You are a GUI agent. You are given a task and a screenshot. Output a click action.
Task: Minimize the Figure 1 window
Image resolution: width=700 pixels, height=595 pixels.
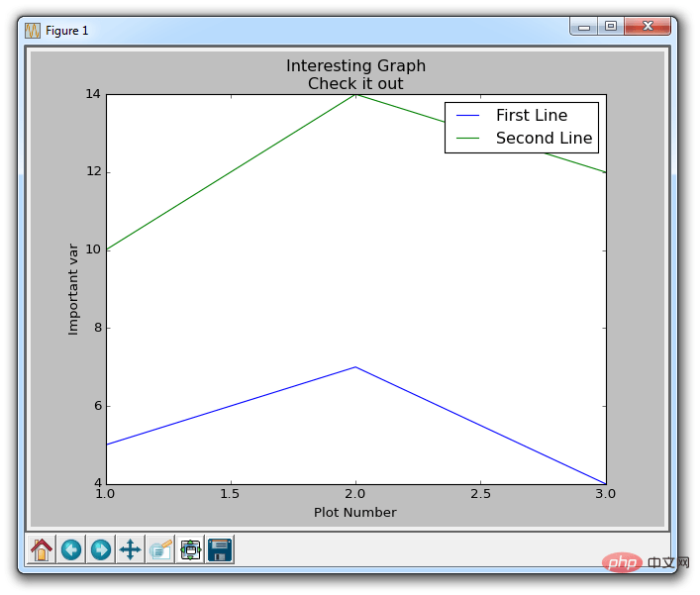(x=584, y=27)
